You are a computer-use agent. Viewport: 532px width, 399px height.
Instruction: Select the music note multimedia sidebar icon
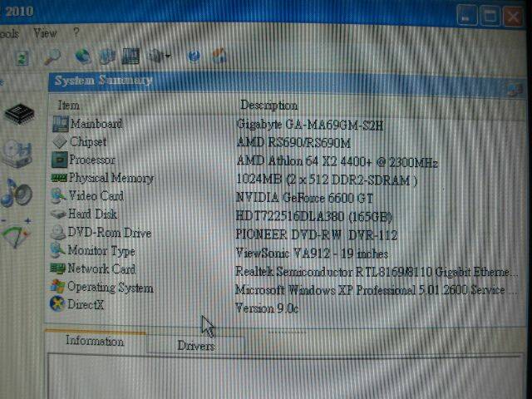coord(17,193)
